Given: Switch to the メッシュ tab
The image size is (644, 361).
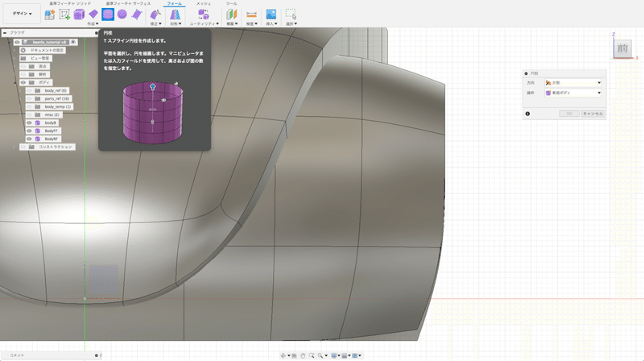Looking at the screenshot, I should [x=204, y=3].
